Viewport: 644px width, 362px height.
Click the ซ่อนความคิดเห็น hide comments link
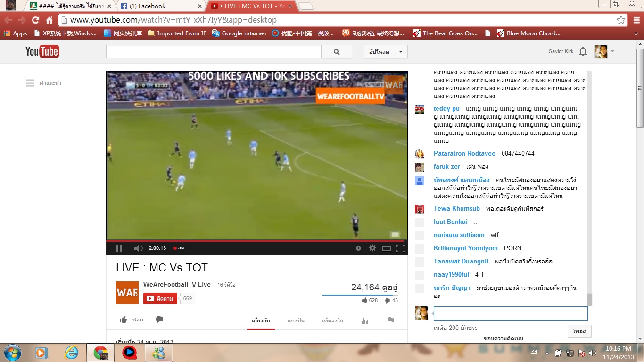[504, 338]
